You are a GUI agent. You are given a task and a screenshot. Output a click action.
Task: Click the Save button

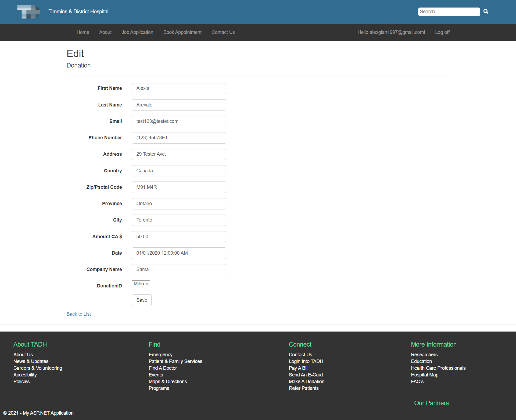[142, 300]
